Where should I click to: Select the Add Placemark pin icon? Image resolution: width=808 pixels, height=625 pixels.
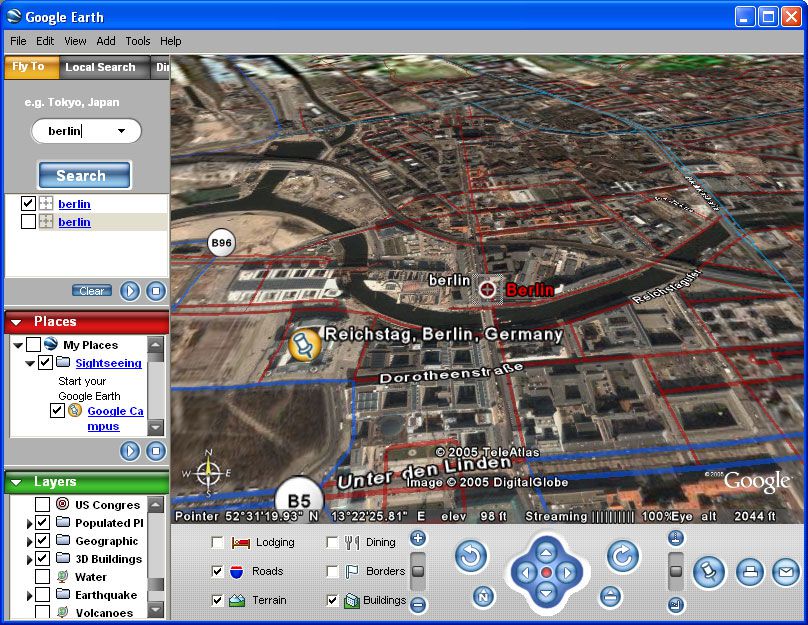709,572
